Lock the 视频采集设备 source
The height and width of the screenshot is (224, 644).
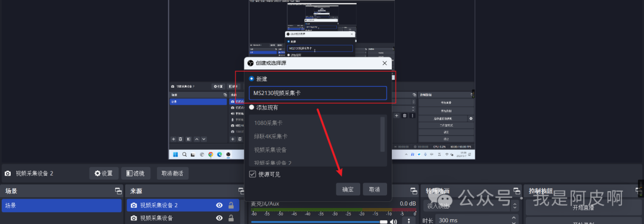coord(231,218)
